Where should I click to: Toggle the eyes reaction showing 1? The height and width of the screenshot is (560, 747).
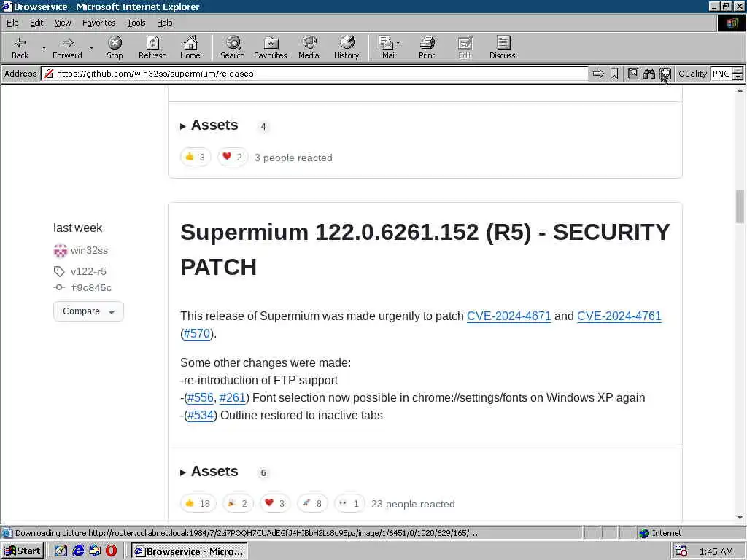click(x=349, y=503)
